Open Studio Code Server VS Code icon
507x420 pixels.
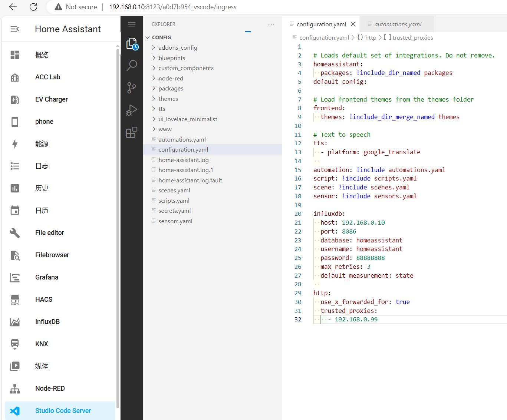pyautogui.click(x=15, y=411)
